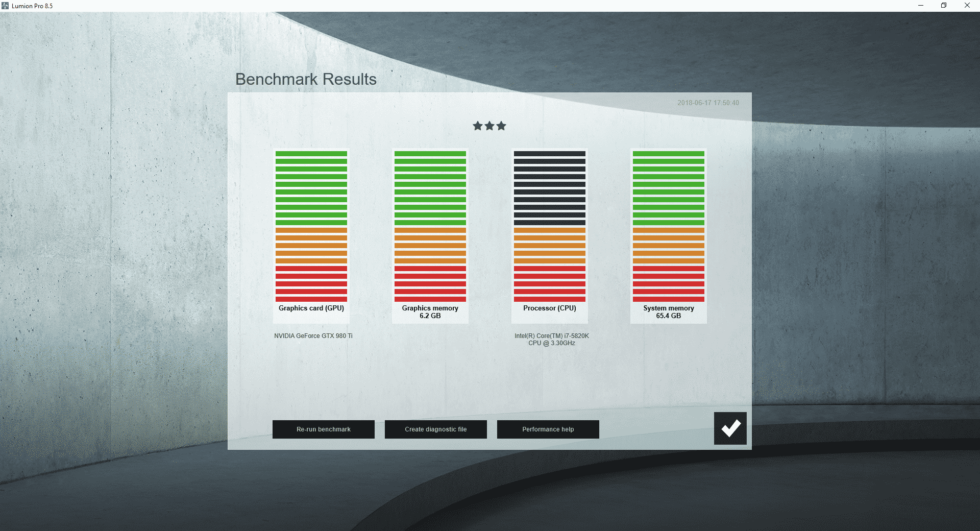Restore down the Lumion window

click(x=944, y=6)
